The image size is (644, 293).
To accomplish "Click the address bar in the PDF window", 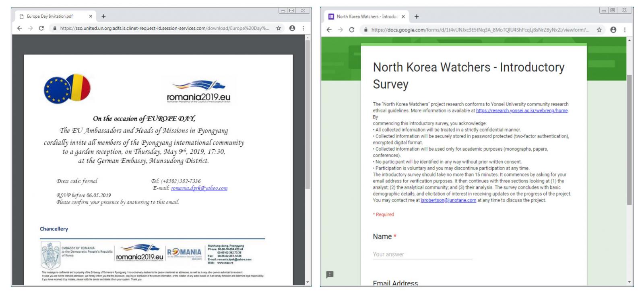I will point(164,28).
